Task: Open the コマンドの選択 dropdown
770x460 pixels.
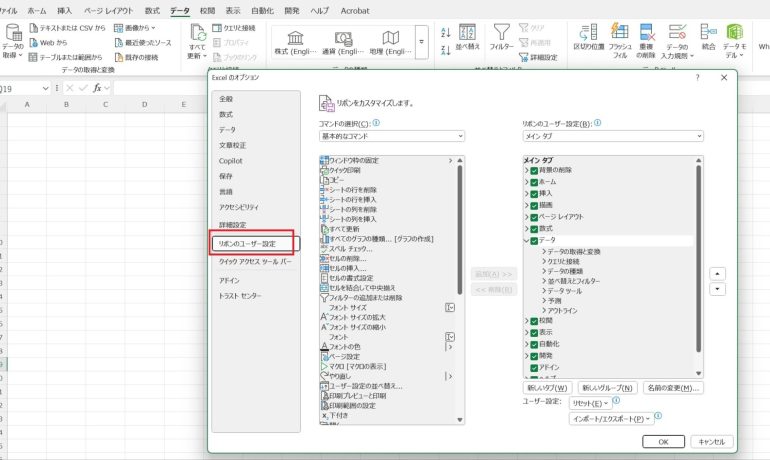Action: click(392, 135)
